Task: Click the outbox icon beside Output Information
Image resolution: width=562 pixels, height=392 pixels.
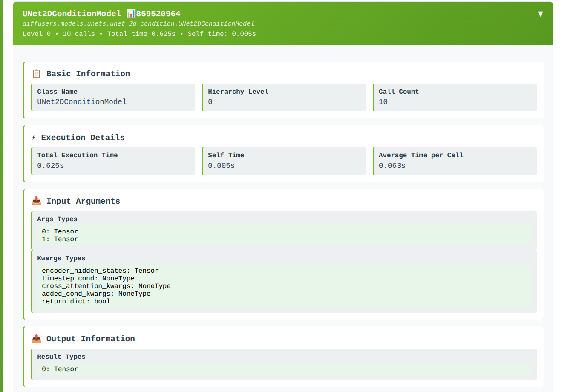Action: (36, 339)
